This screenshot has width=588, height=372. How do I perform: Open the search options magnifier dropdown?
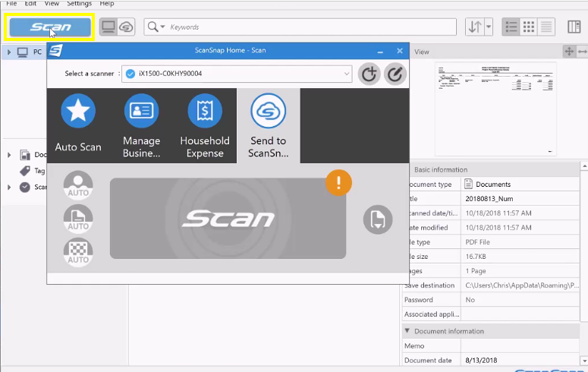[x=156, y=27]
